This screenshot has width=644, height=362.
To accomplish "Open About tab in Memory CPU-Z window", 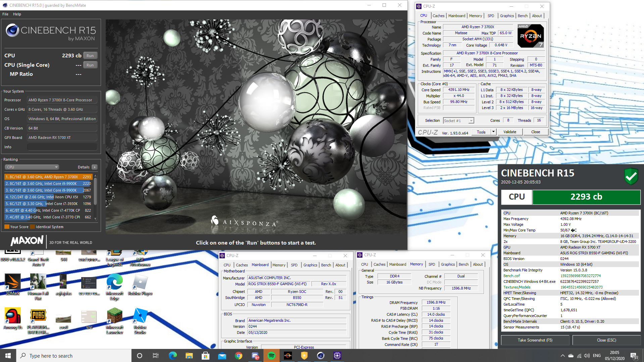I will coord(478,264).
